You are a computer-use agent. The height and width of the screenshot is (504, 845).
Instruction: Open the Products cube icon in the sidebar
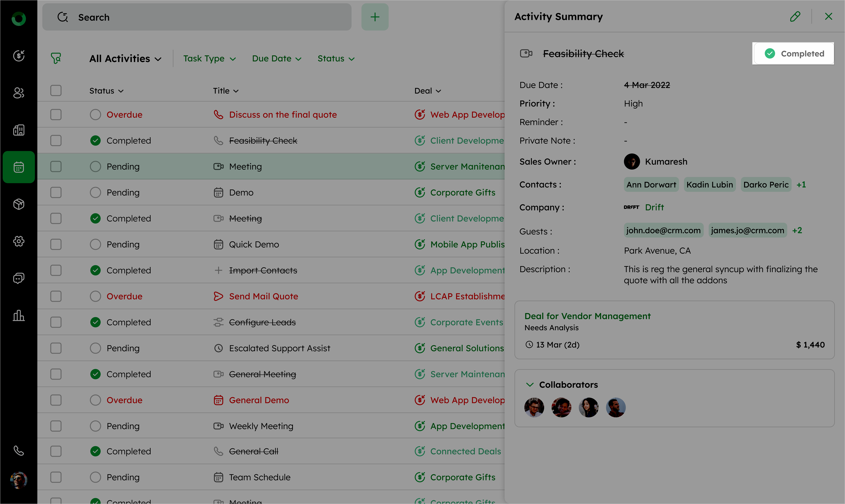point(19,204)
